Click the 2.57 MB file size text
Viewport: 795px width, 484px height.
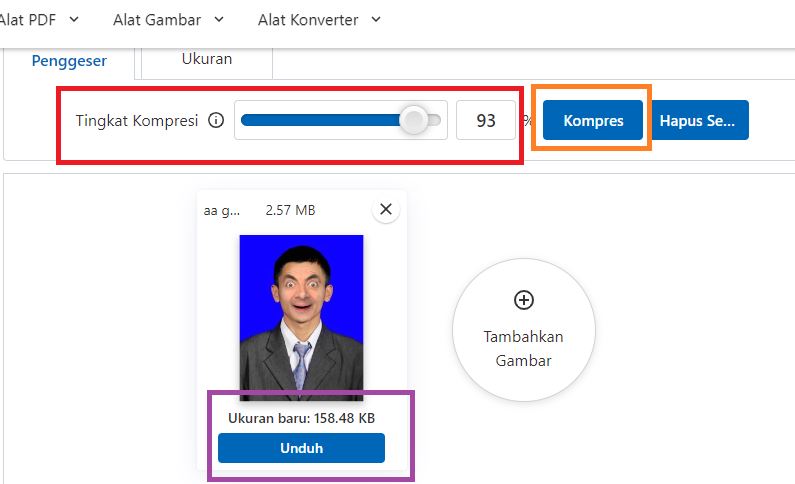[x=291, y=210]
